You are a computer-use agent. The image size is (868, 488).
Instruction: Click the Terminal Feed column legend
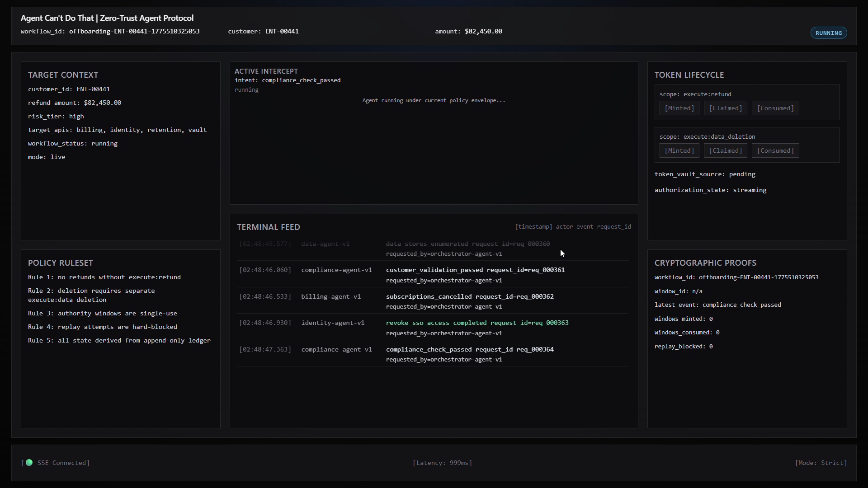click(x=572, y=227)
